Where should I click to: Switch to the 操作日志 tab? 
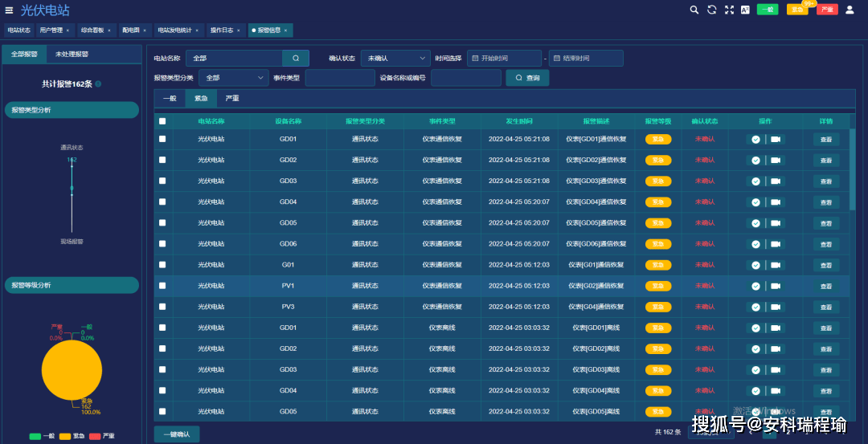pos(225,31)
